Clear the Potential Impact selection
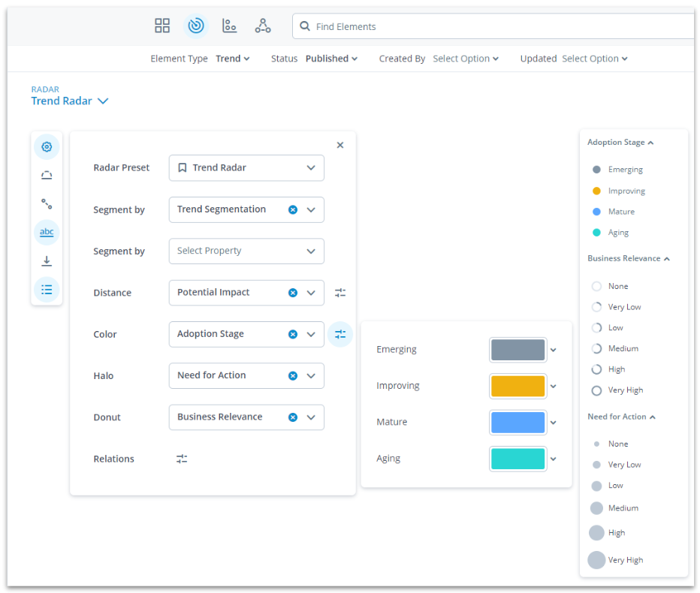The width and height of the screenshot is (700, 593). 293,293
